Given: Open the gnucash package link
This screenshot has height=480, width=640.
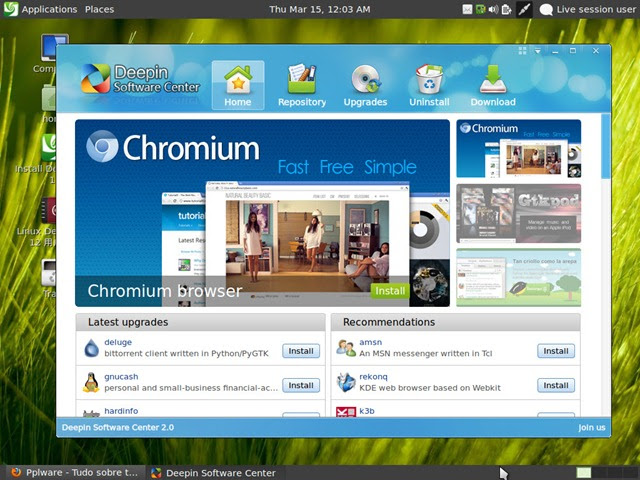Looking at the screenshot, I should tap(121, 376).
